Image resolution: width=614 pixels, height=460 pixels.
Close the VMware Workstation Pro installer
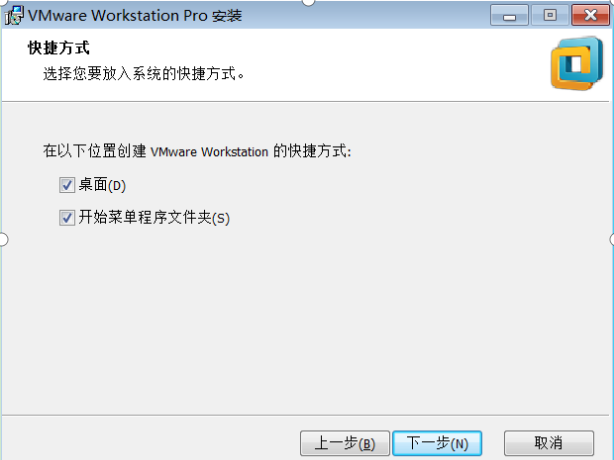point(591,16)
